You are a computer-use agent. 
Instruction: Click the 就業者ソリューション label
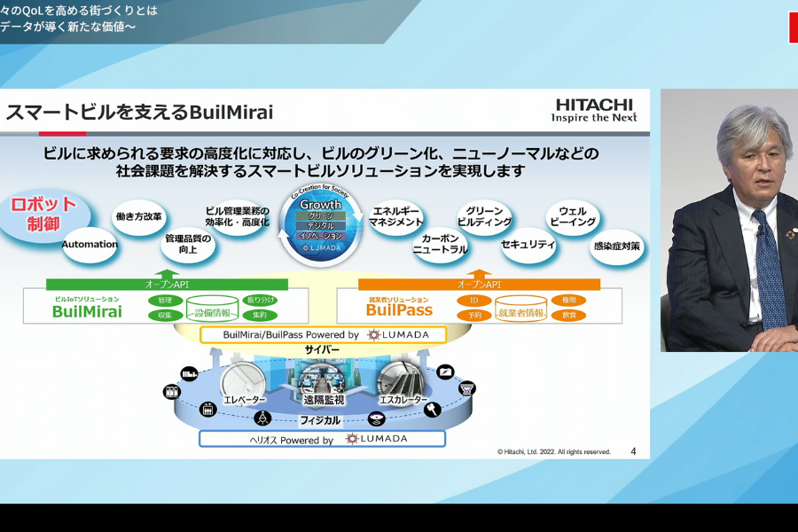tap(399, 300)
